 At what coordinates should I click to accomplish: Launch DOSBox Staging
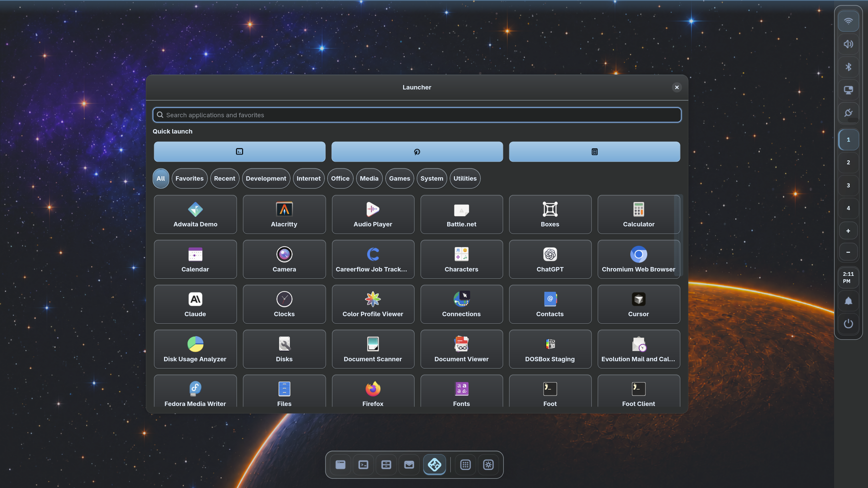pyautogui.click(x=550, y=349)
